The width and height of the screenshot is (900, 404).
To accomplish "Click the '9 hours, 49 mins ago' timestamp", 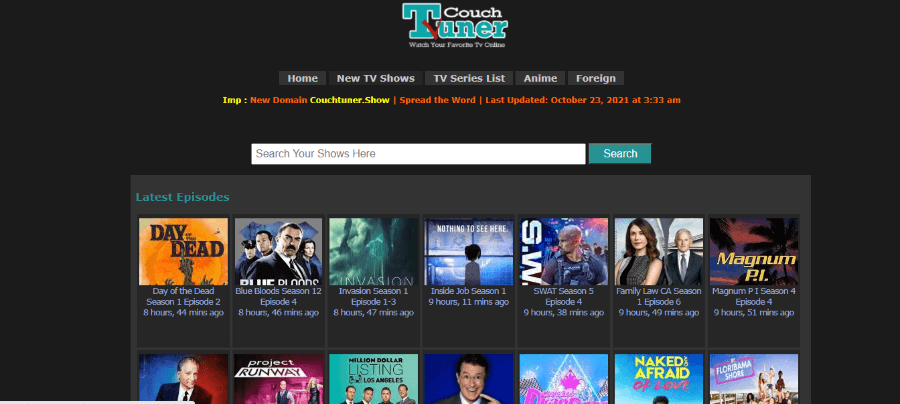I will pyautogui.click(x=659, y=313).
